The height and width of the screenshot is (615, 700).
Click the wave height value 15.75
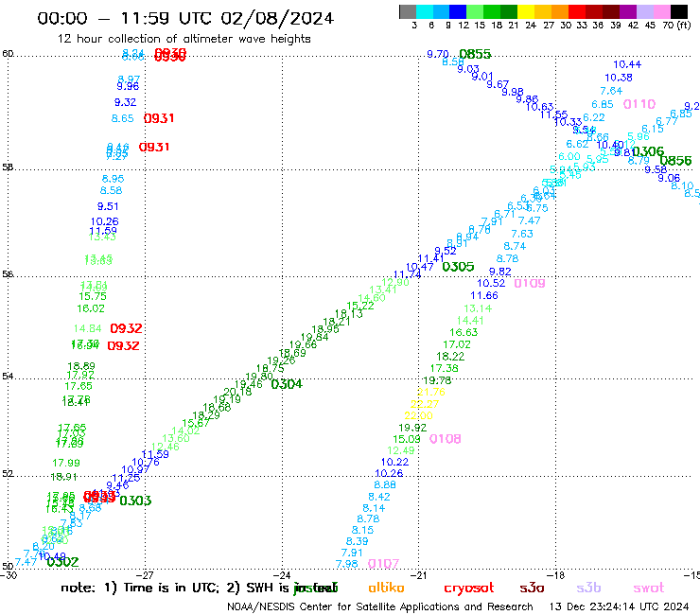(93, 296)
